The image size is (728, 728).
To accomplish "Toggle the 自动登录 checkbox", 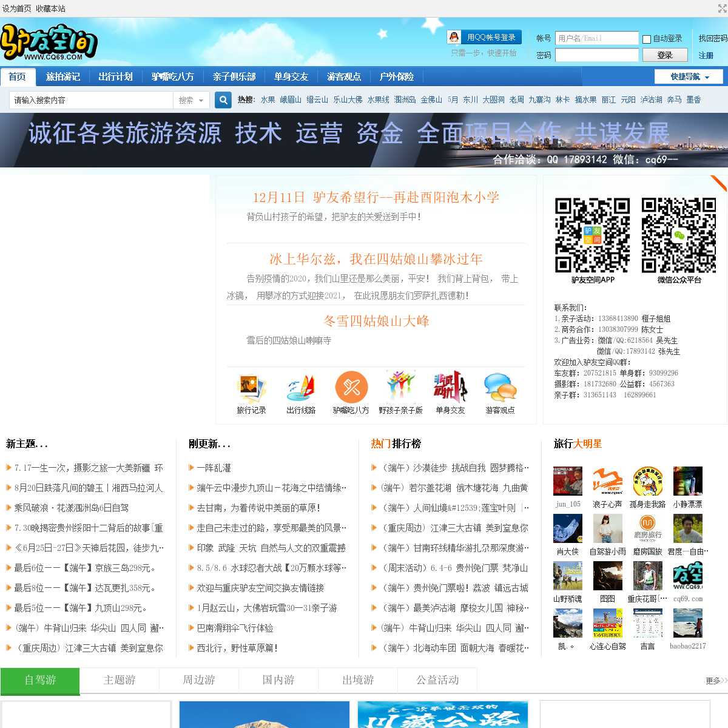I will pyautogui.click(x=647, y=39).
